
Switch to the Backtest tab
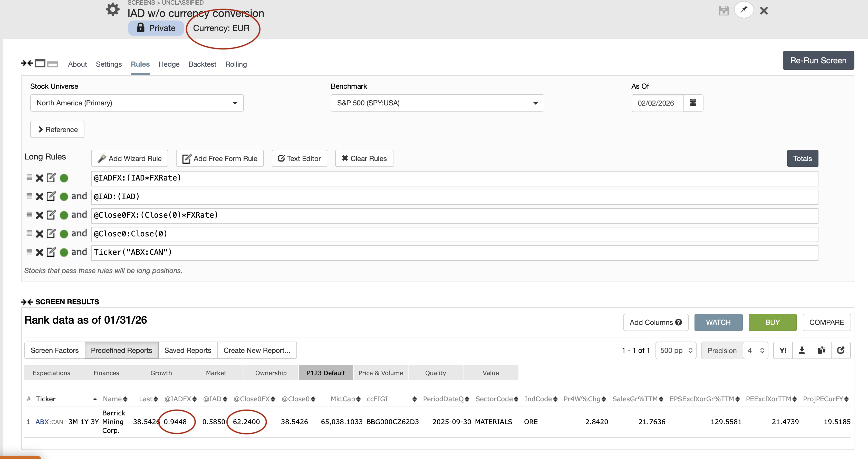[x=202, y=64]
